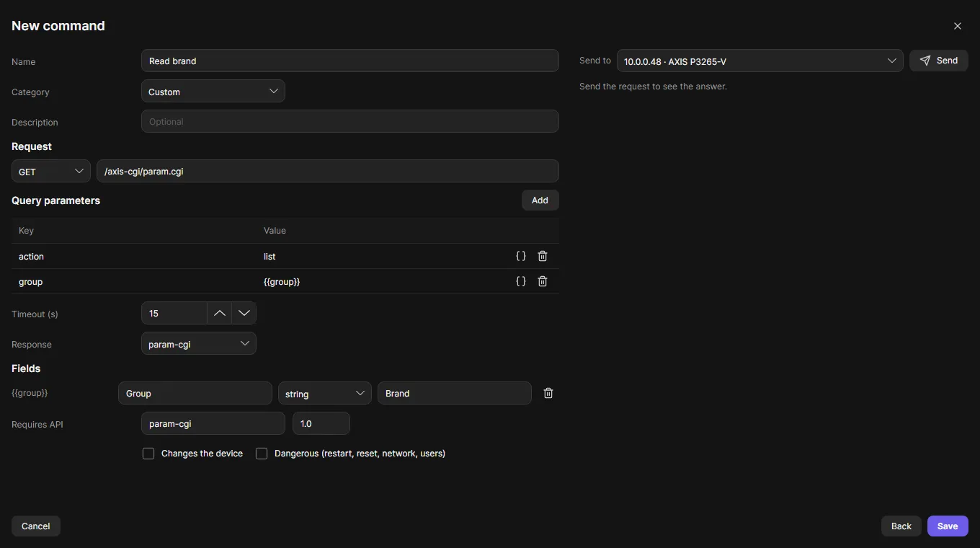Choose a different Send to device
Image resolution: width=980 pixels, height=548 pixels.
click(760, 61)
